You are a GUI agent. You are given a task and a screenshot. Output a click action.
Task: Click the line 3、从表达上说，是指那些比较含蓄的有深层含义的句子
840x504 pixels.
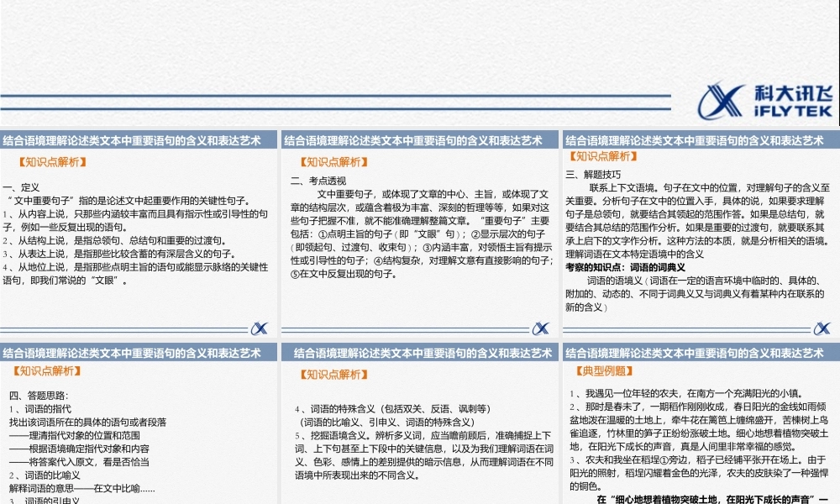click(119, 254)
